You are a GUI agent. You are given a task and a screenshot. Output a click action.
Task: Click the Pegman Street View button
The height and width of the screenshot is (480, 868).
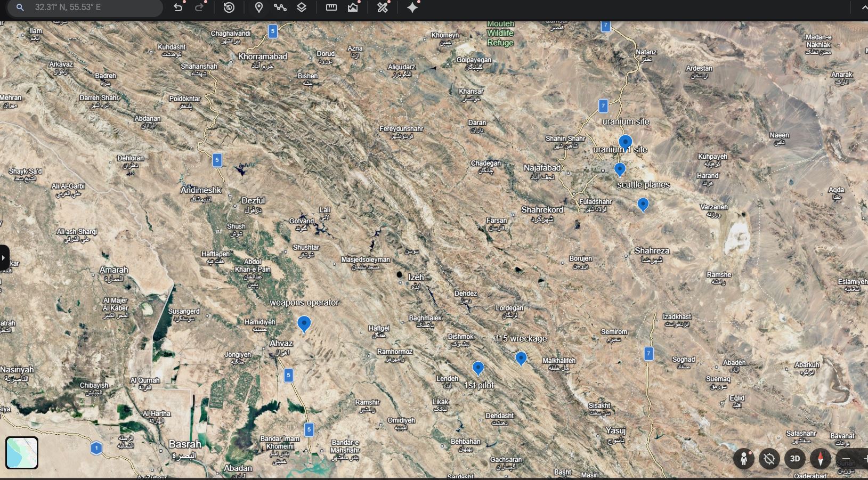coord(744,459)
